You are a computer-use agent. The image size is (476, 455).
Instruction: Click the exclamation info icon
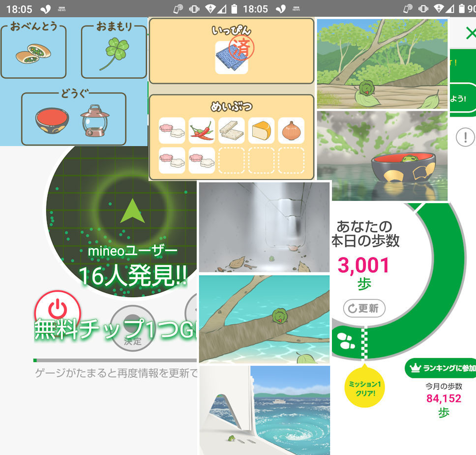465,137
